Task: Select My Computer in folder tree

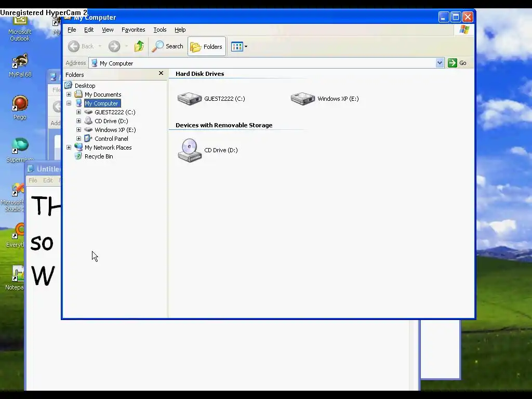Action: tap(101, 103)
